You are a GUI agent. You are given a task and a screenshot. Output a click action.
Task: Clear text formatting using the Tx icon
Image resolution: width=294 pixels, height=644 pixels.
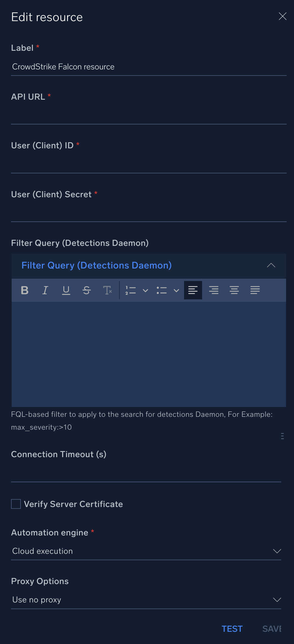pyautogui.click(x=107, y=290)
